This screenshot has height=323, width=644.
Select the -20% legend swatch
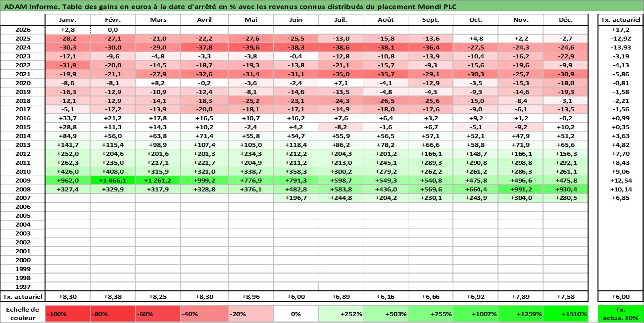click(x=250, y=314)
